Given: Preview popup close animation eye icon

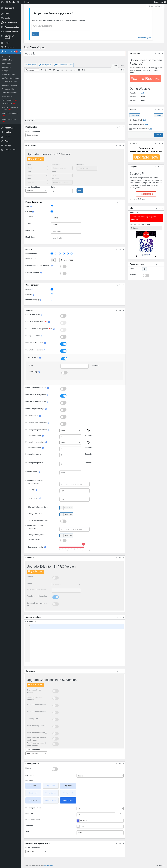Looking at the screenshot, I should click(x=88, y=442).
